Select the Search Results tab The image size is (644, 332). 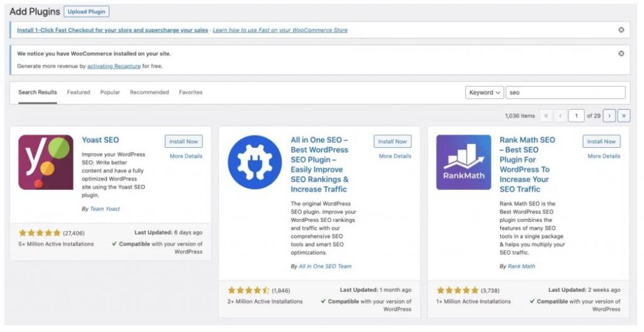(37, 92)
